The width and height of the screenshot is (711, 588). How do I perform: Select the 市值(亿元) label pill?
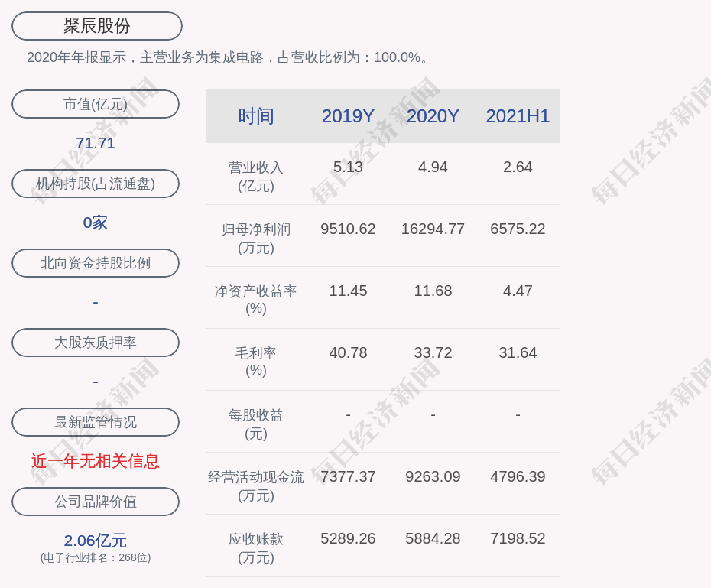(x=96, y=104)
